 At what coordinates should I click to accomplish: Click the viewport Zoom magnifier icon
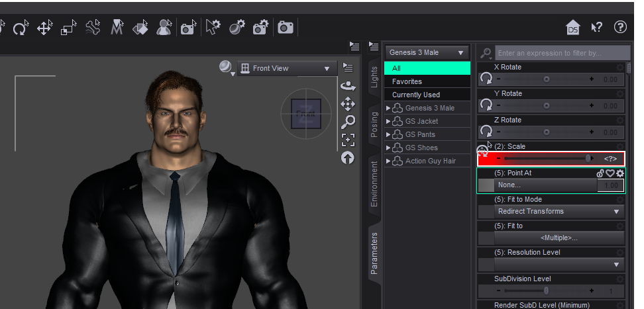click(348, 122)
